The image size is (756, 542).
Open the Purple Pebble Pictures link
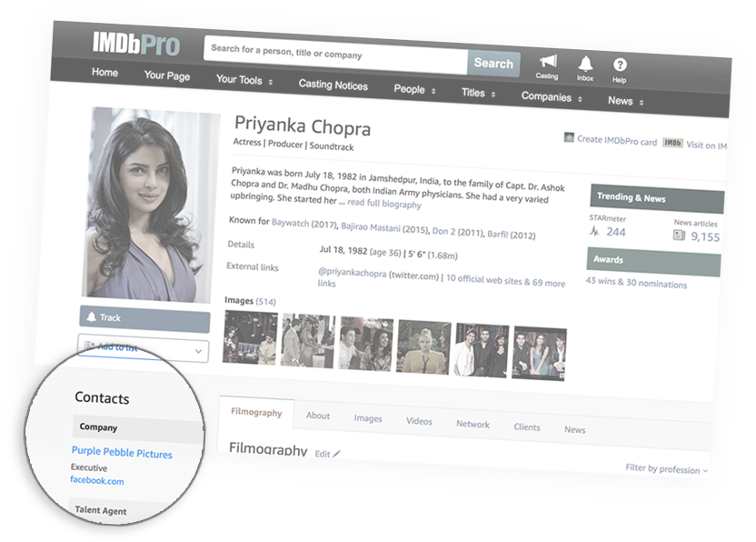pyautogui.click(x=122, y=453)
